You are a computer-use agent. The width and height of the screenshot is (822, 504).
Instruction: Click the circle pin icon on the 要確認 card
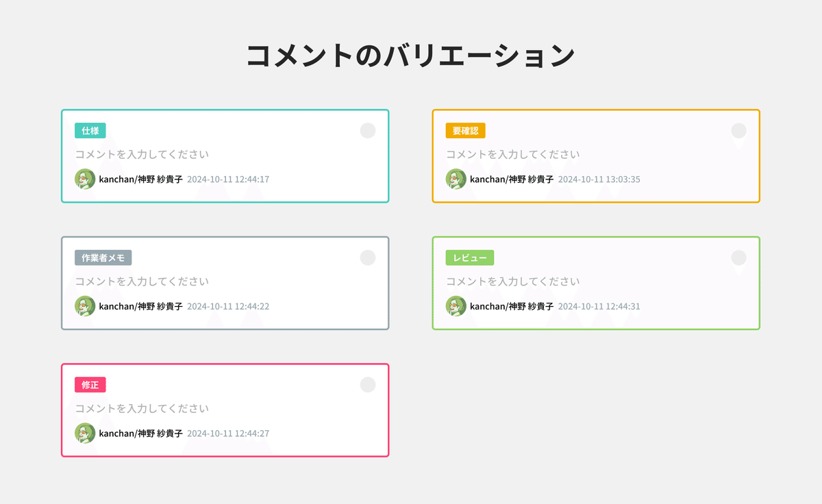[738, 131]
